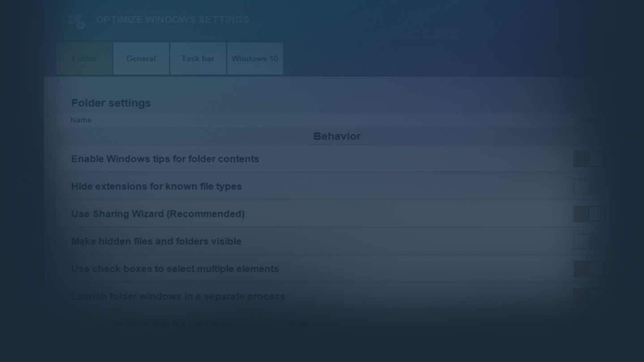644x362 pixels.
Task: Toggle Make hidden files and folders visible switch
Action: (589, 242)
